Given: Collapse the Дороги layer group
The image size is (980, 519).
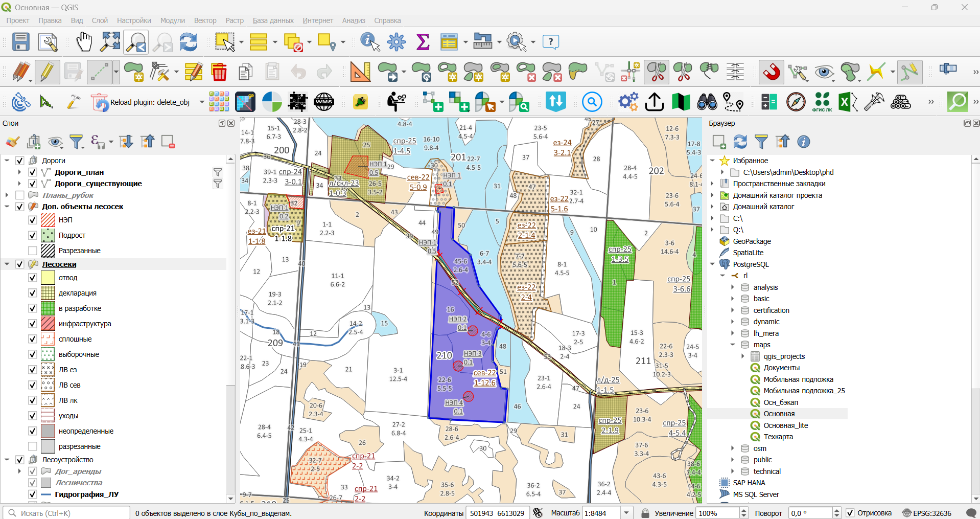Looking at the screenshot, I should click(x=7, y=161).
